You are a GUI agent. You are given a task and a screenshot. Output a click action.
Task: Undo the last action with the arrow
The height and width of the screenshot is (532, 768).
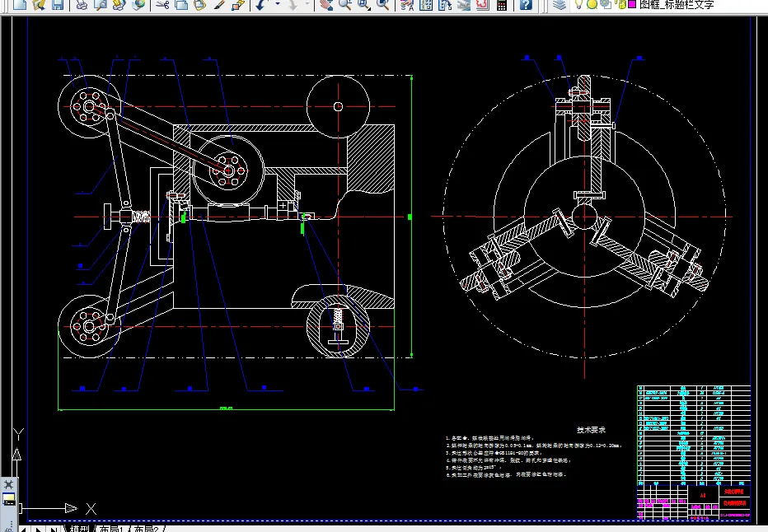[x=261, y=4]
